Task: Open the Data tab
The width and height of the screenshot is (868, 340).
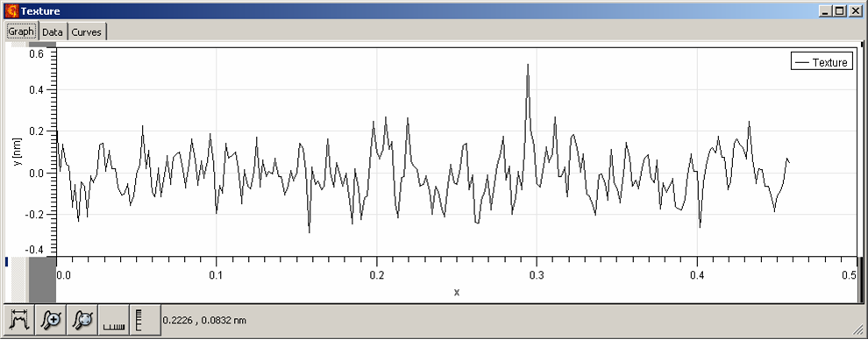Action: point(53,32)
